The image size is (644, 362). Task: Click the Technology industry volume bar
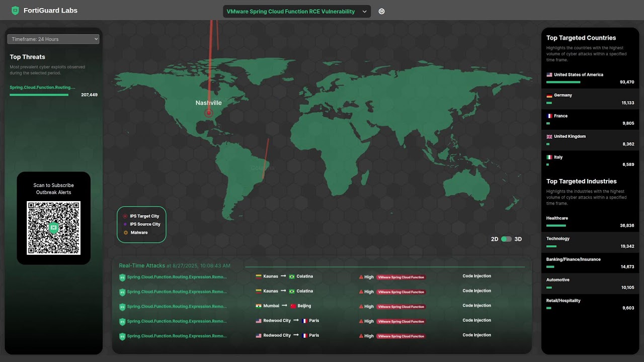551,246
